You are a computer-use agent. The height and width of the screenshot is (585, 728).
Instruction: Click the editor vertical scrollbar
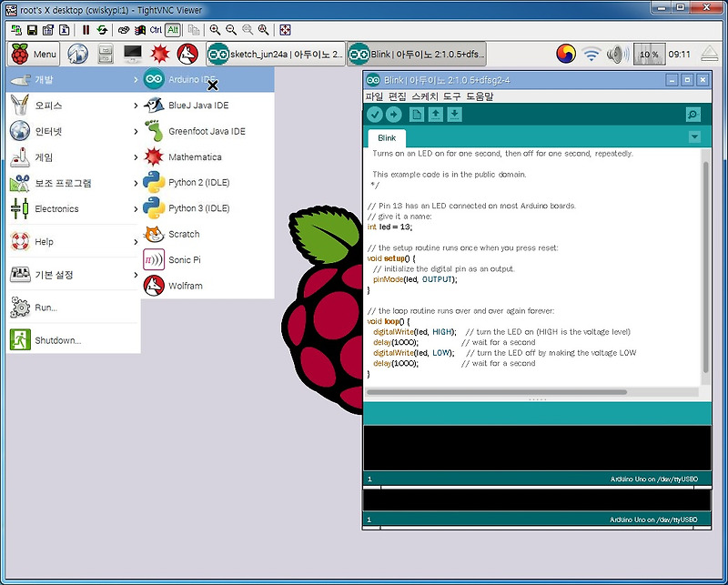pos(706,267)
